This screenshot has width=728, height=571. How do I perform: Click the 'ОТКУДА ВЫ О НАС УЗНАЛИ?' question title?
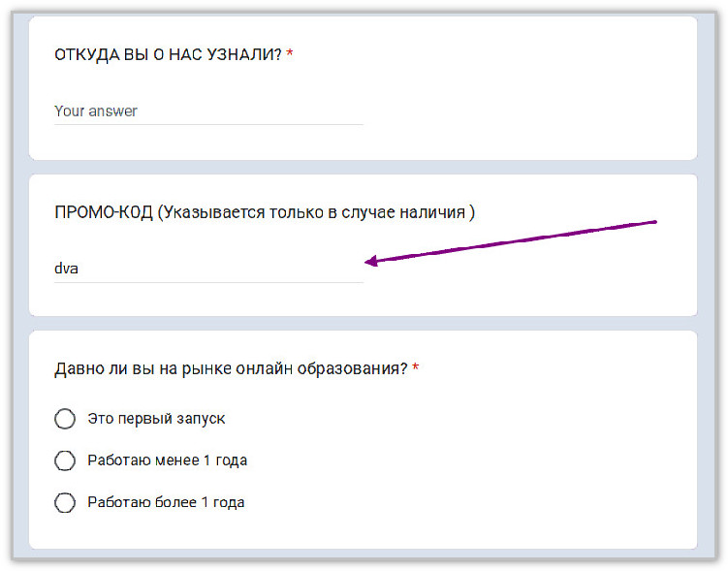pos(168,55)
